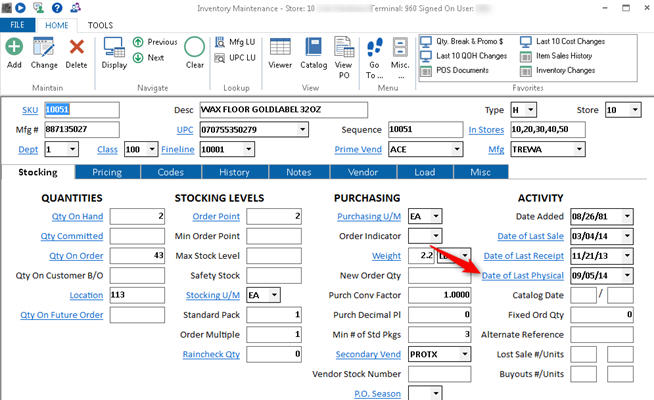Open the Date of Last Physical picker
Viewport: 654px width, 400px height.
(627, 275)
